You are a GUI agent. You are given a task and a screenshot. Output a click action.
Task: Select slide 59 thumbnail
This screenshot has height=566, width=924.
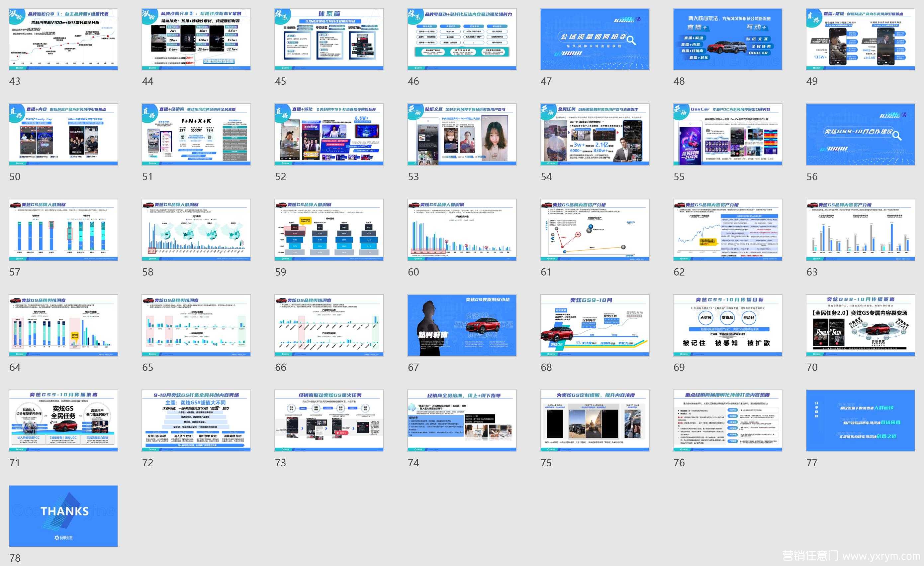329,230
